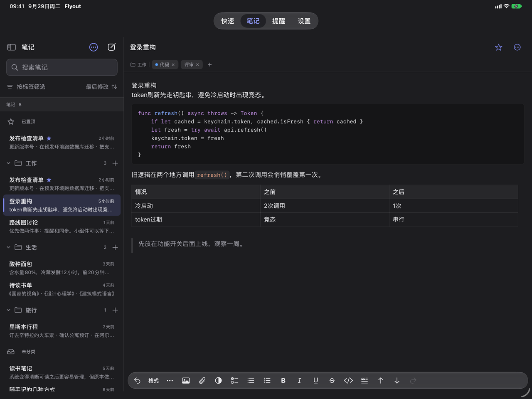Toggle inline code formatting
The width and height of the screenshot is (532, 399).
(x=348, y=381)
